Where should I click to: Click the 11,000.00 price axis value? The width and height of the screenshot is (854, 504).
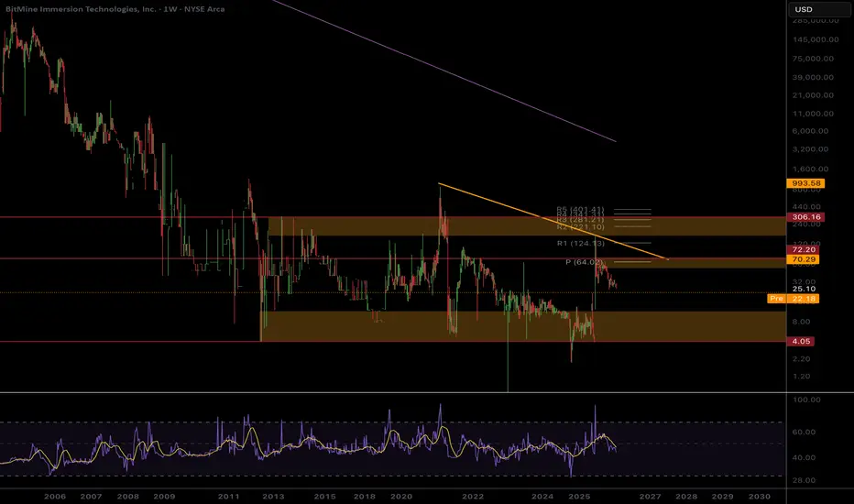click(813, 114)
